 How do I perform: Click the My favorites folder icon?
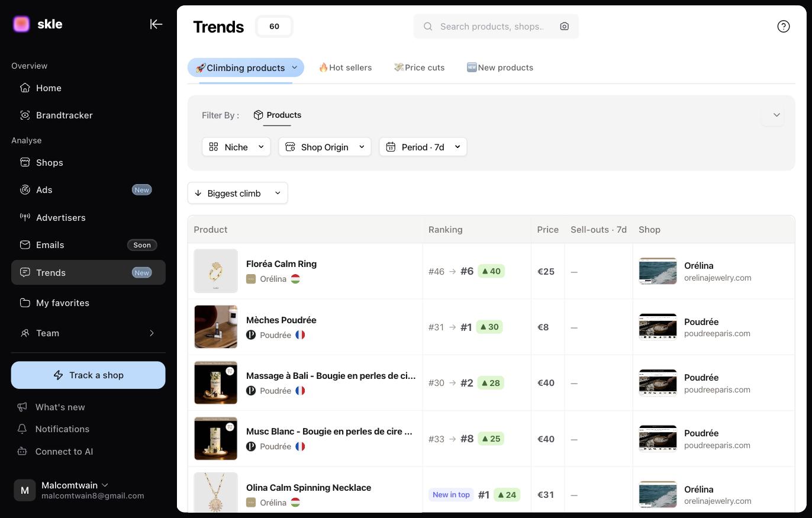coord(25,303)
